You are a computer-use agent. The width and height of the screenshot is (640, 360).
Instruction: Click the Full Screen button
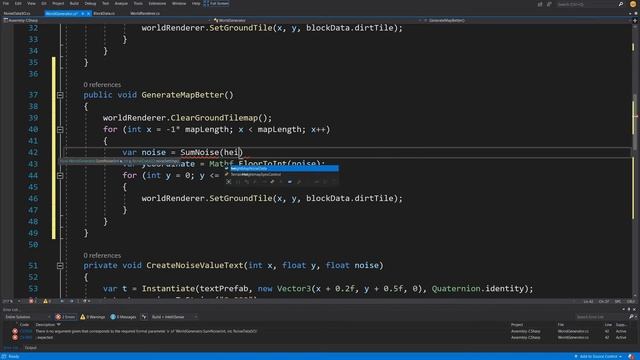[x=216, y=3]
